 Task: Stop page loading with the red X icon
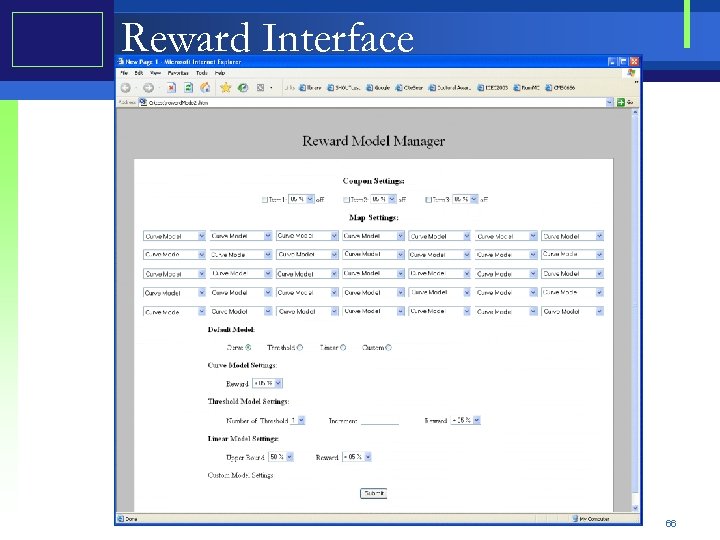171,88
